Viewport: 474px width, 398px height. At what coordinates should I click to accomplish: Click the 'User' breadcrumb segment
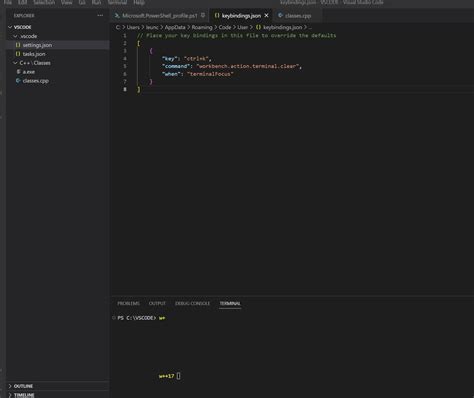tap(243, 27)
